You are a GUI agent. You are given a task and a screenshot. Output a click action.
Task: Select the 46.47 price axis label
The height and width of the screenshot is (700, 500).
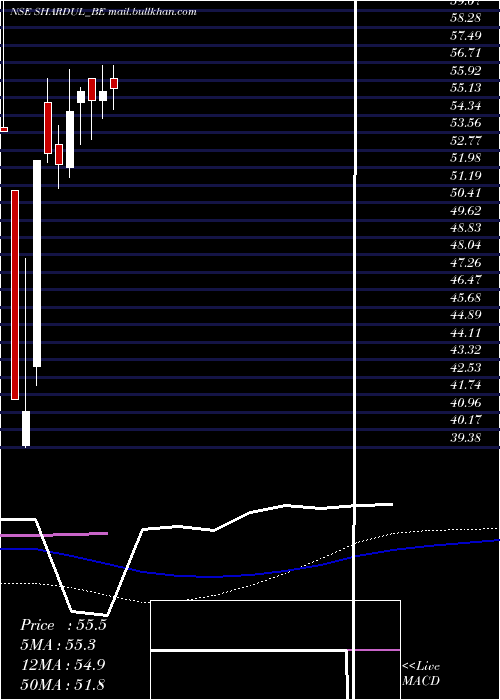(465, 280)
